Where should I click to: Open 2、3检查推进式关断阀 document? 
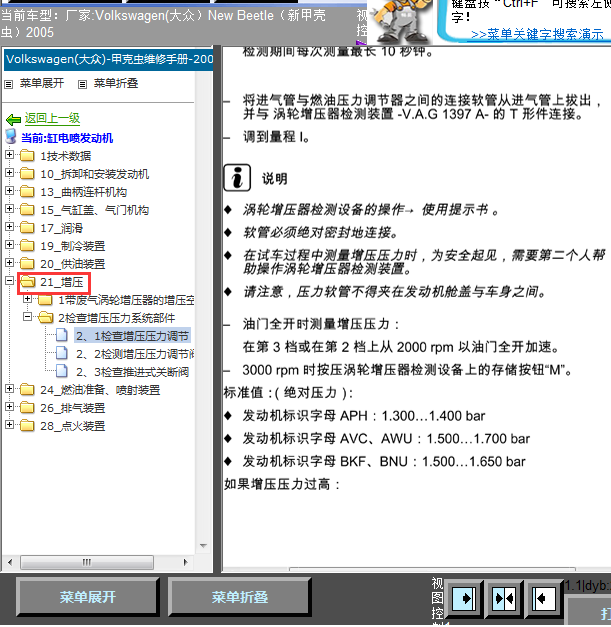(x=132, y=372)
